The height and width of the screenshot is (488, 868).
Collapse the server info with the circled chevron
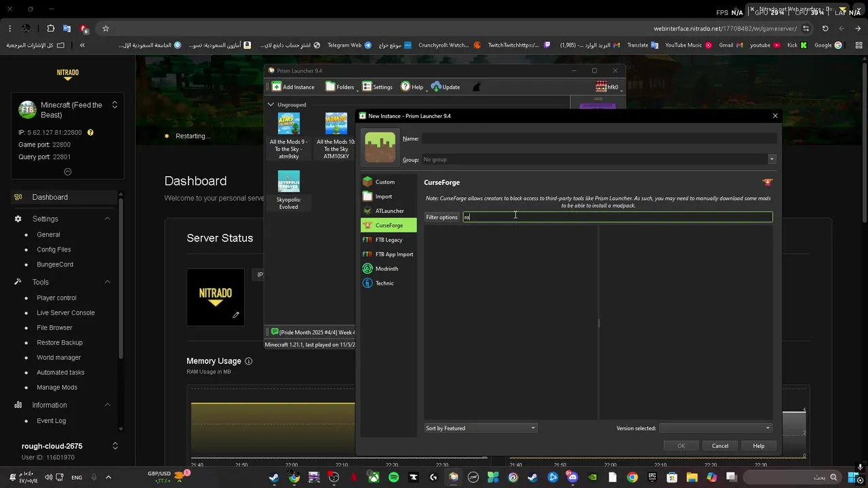(67, 171)
